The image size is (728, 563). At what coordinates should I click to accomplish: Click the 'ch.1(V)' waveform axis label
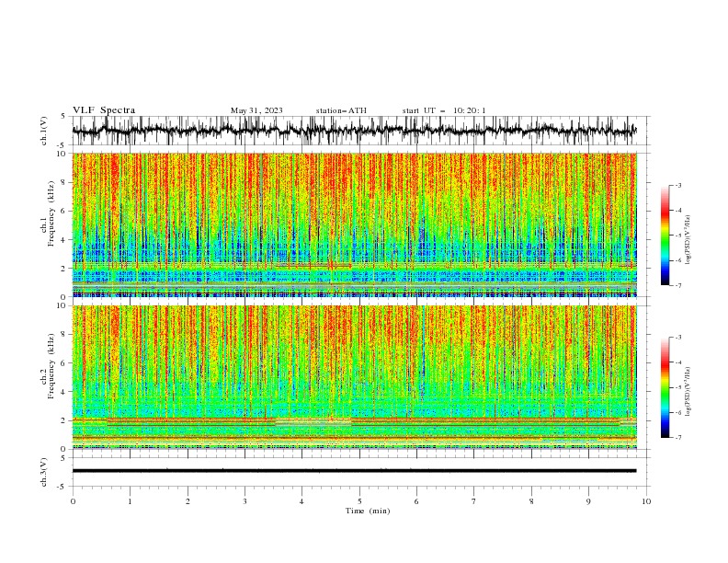44,131
